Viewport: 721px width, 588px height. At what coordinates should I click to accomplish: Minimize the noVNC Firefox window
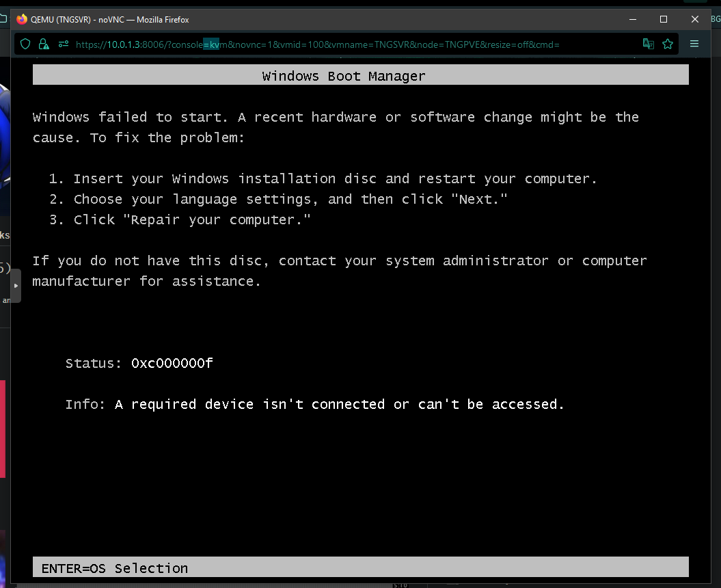point(632,19)
